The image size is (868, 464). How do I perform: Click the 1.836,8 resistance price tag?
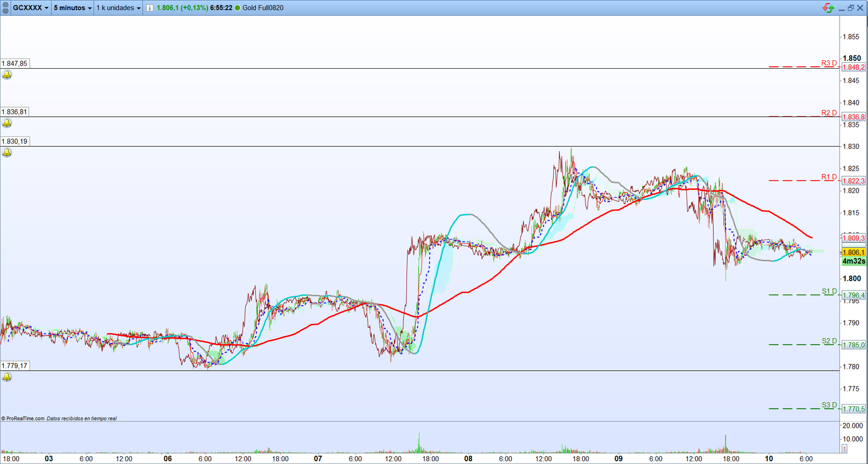click(854, 117)
